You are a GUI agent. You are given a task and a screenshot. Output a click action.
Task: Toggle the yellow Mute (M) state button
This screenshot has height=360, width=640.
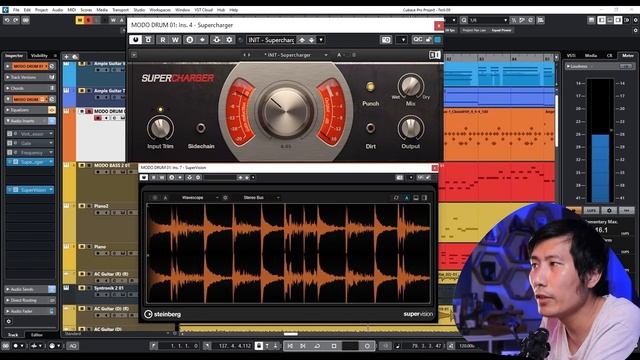(x=80, y=20)
